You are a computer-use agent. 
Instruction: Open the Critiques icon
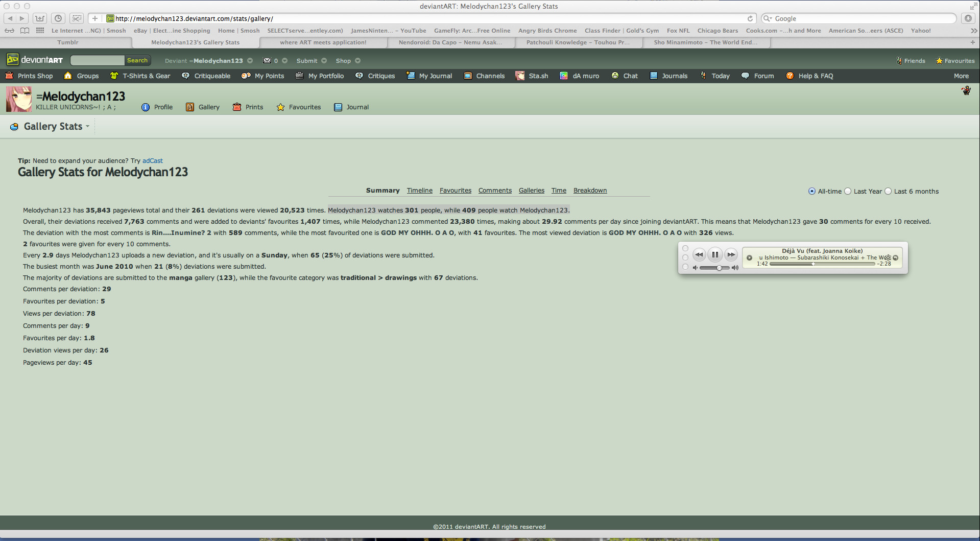point(359,76)
